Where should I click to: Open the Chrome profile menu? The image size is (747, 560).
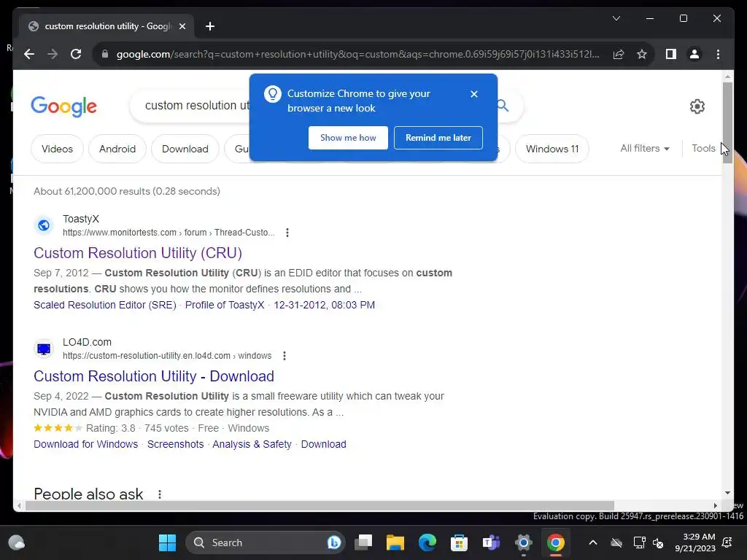[694, 54]
